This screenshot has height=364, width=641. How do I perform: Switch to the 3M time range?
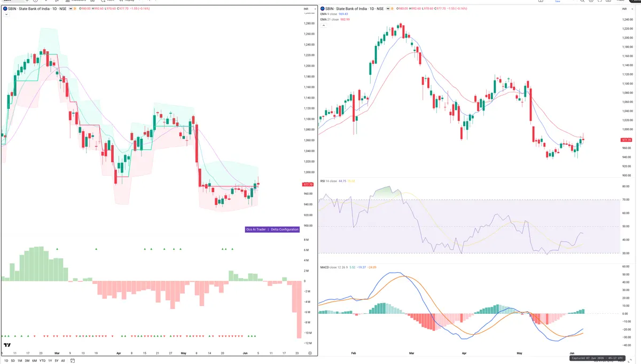(27, 361)
